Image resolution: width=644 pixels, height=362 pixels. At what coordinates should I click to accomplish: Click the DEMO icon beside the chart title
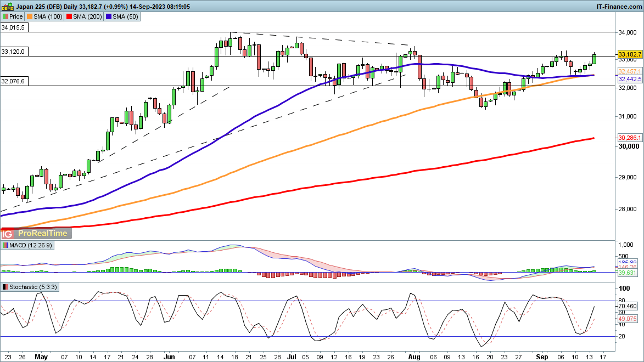click(x=7, y=7)
